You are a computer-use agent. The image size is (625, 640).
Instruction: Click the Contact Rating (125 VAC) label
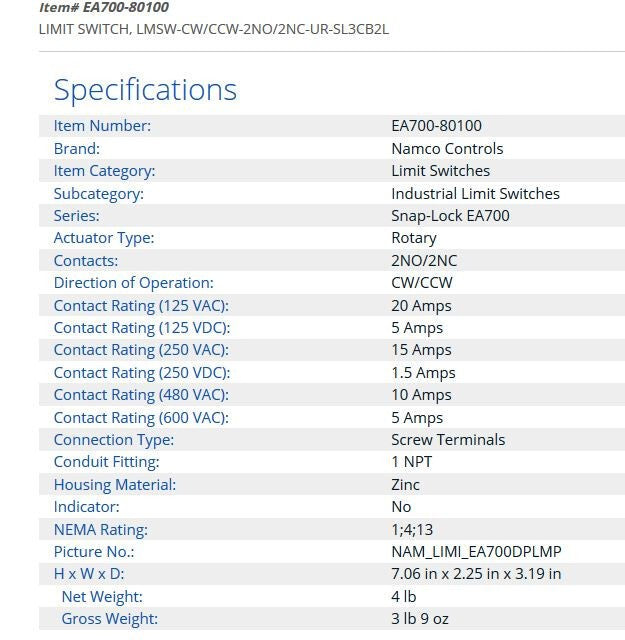click(x=140, y=306)
